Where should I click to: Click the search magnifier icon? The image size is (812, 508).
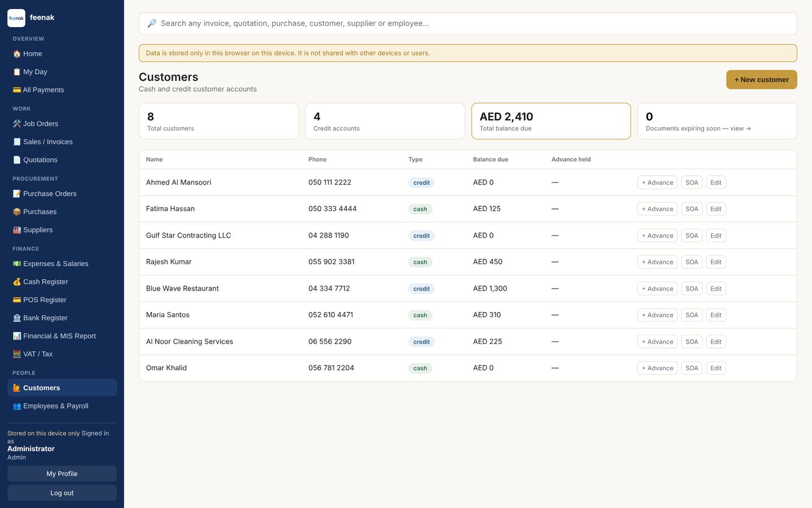click(x=152, y=24)
